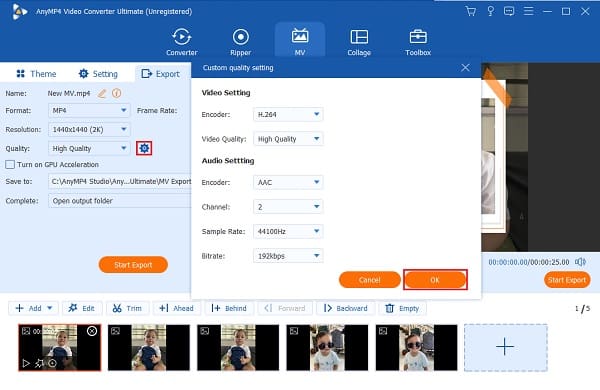Image resolution: width=600 pixels, height=390 pixels.
Task: Click the Edit tool button
Action: 82,308
